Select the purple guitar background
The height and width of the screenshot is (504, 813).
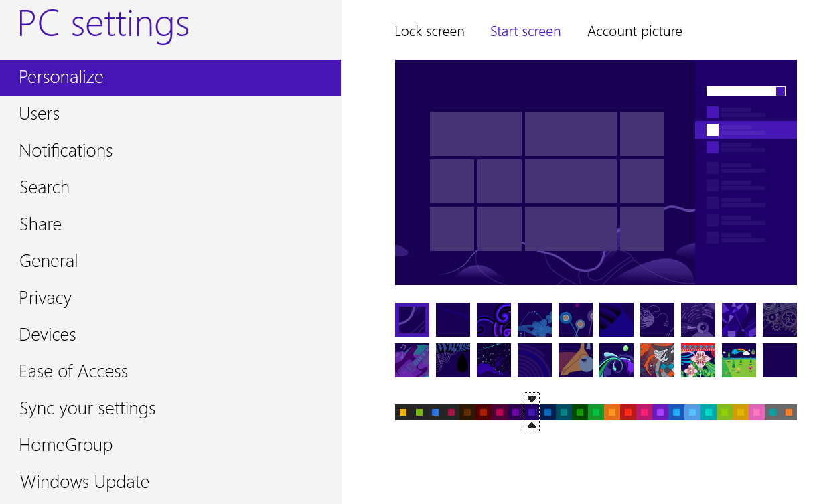412,360
